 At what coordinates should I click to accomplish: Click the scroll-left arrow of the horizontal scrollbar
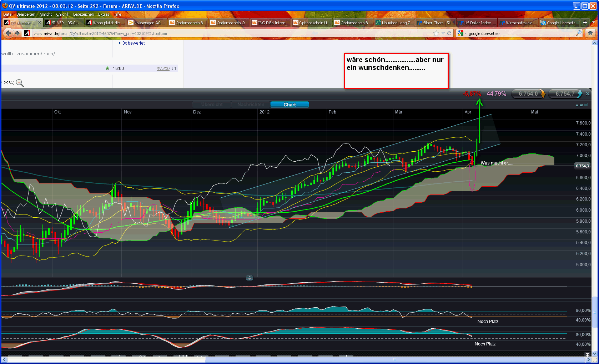tap(4, 359)
